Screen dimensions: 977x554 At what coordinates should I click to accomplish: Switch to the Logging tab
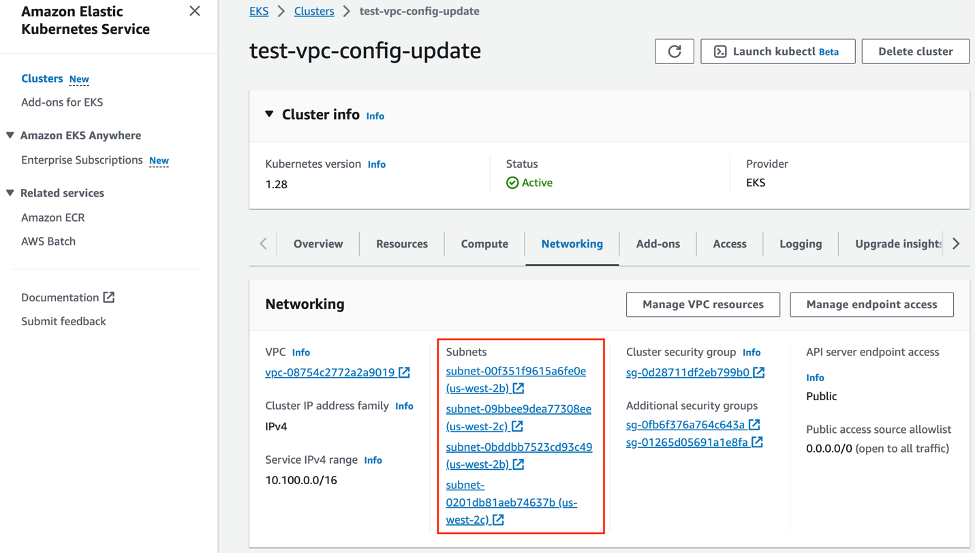(801, 244)
